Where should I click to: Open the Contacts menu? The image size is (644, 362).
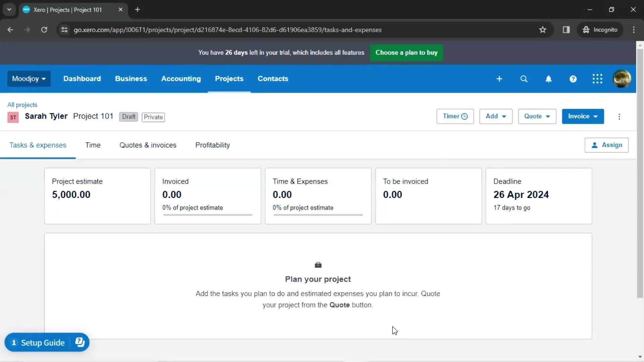(x=273, y=79)
